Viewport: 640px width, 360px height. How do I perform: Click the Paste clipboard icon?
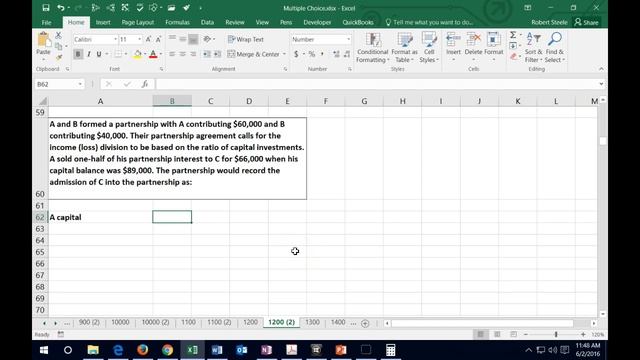tap(43, 40)
